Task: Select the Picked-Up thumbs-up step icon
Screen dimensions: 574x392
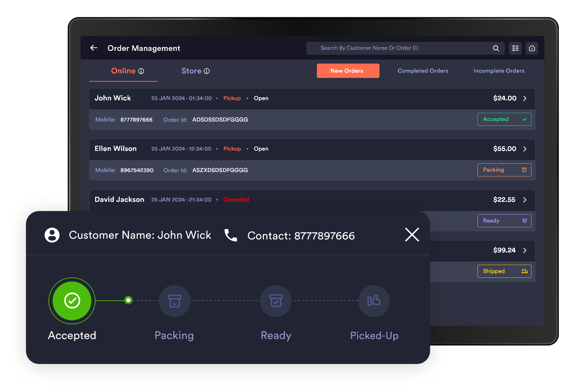Action: point(374,301)
